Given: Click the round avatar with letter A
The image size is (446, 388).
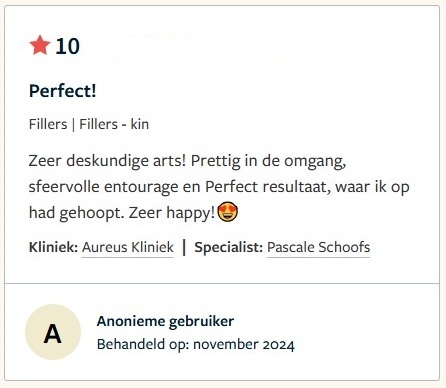Looking at the screenshot, I should click(x=53, y=332).
